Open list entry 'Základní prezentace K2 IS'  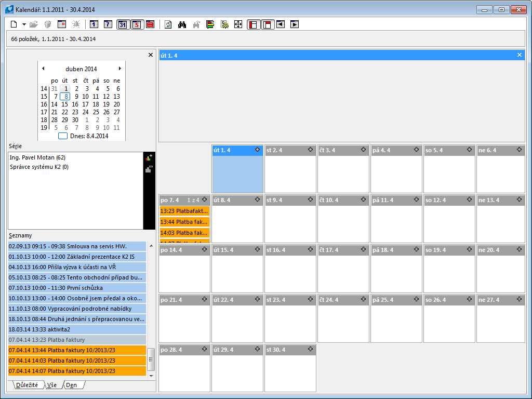tap(77, 257)
